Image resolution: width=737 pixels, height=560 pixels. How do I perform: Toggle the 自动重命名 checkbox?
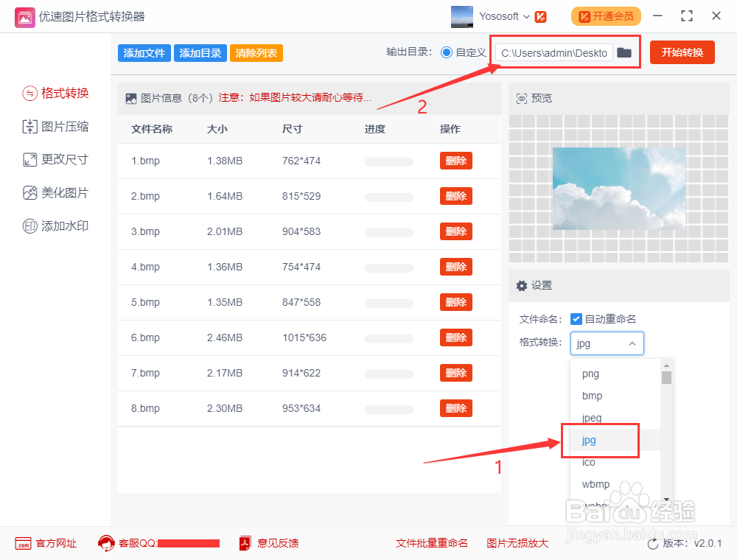coord(576,319)
